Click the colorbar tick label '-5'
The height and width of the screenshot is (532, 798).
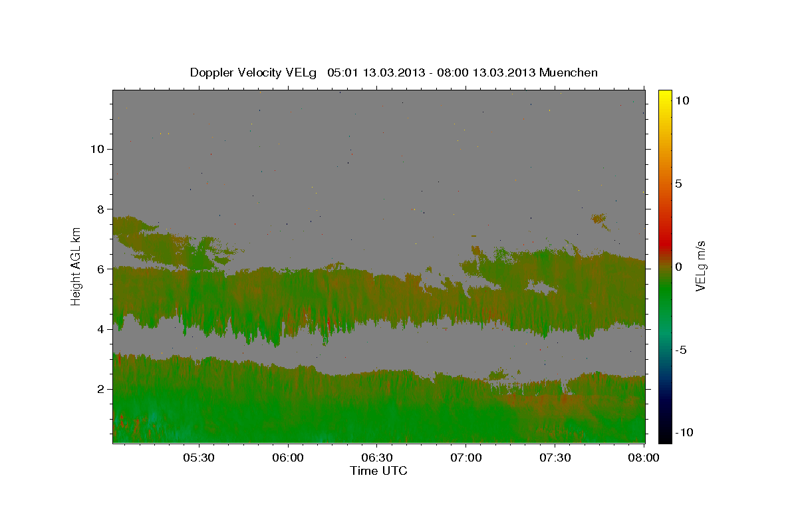(x=681, y=350)
